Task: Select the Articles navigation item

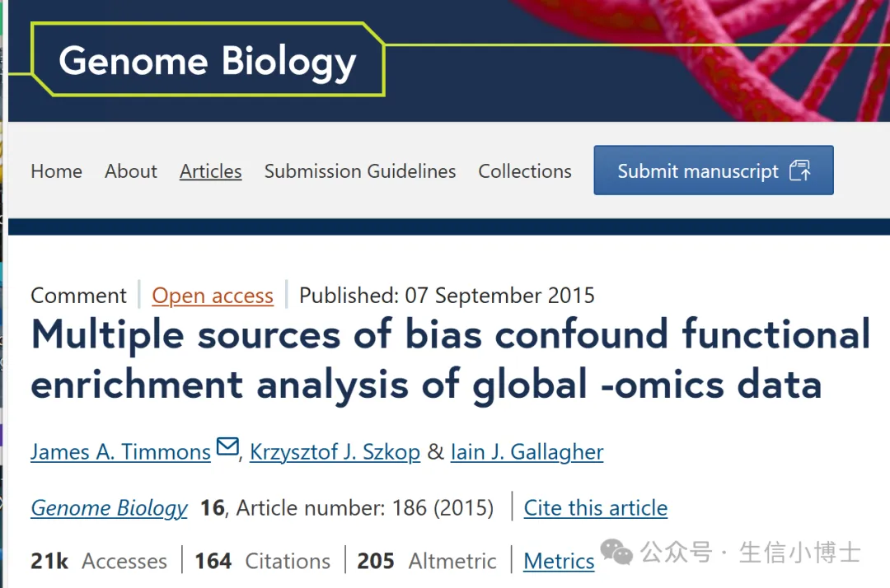Action: [x=211, y=171]
